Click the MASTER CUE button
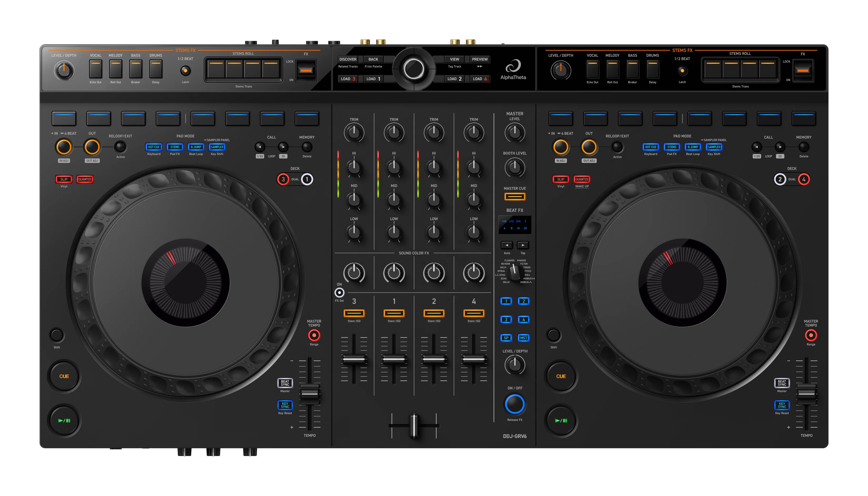868x496 pixels. 515,196
